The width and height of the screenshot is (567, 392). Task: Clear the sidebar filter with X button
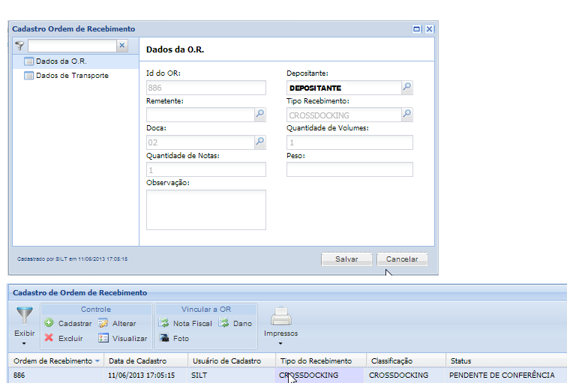point(122,46)
